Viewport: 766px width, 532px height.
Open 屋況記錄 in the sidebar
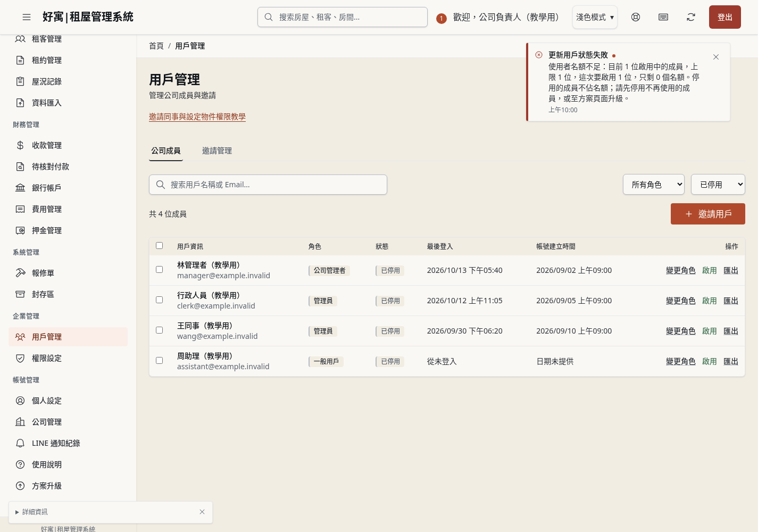pyautogui.click(x=68, y=81)
